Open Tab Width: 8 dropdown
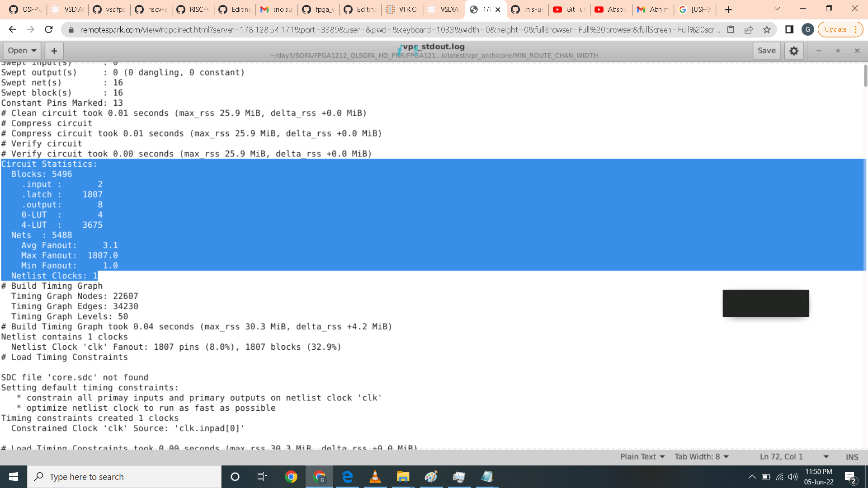This screenshot has width=868, height=488. (702, 457)
